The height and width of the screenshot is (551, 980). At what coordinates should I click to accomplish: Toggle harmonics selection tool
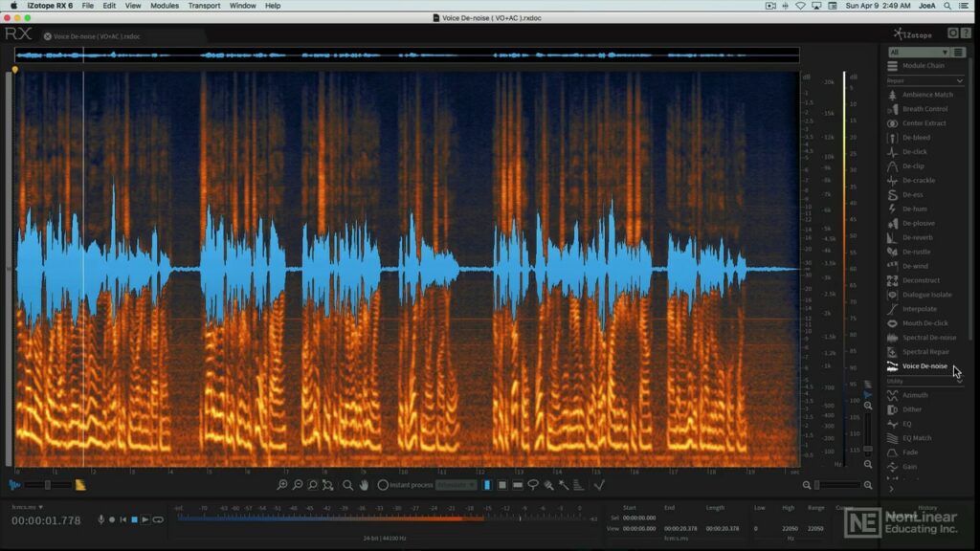[578, 485]
